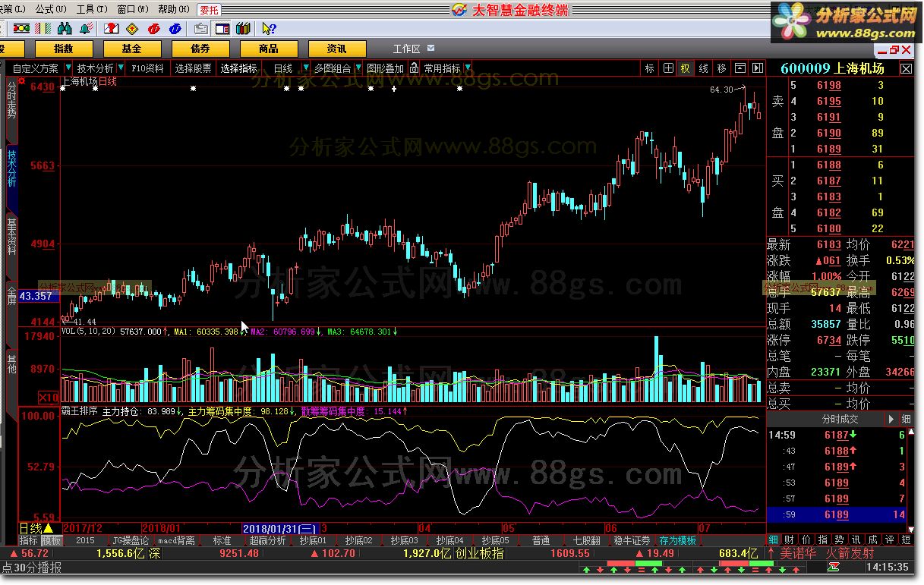Click the lock icon beside 图形叠加
924x585 pixels.
[414, 68]
